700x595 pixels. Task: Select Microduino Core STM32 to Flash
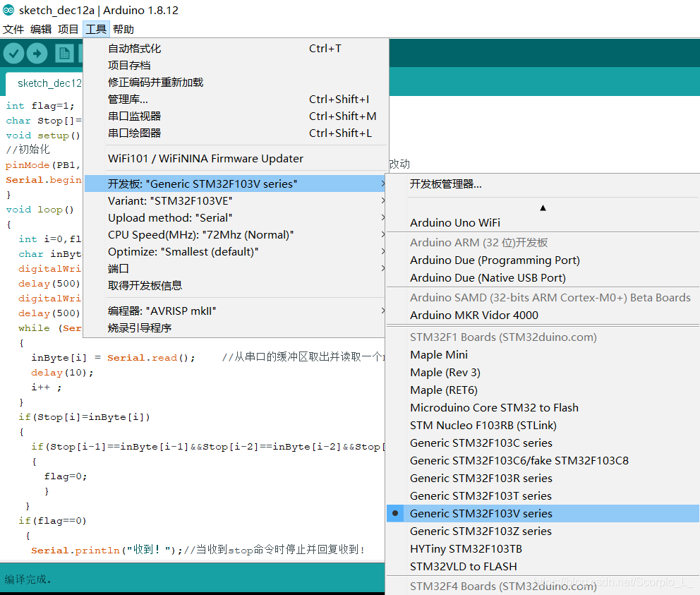[543, 408]
